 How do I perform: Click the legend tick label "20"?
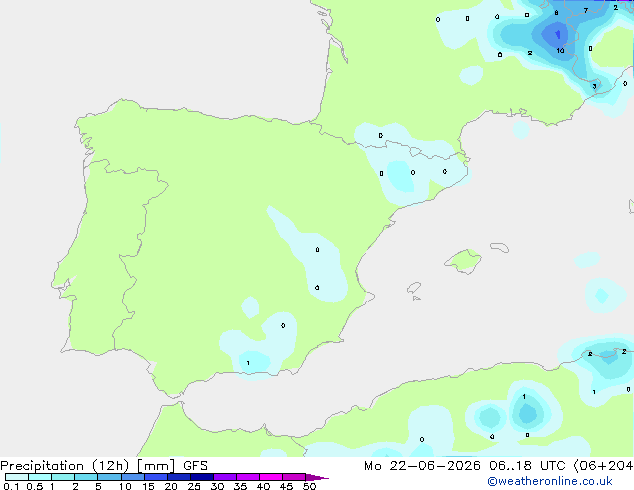171,486
